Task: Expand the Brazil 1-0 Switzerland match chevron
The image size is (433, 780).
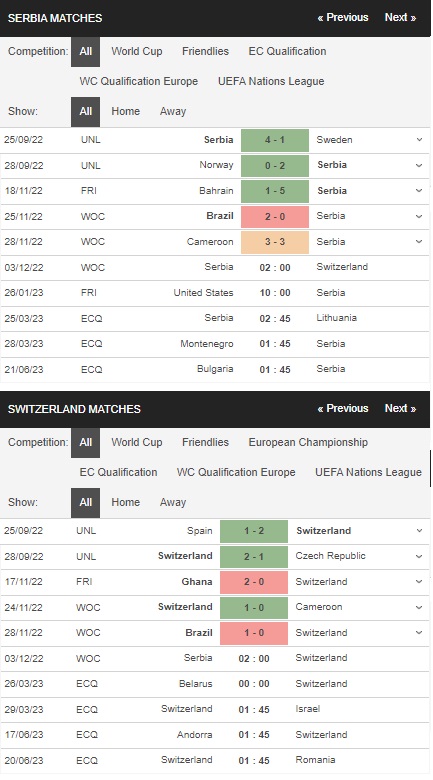Action: pos(419,633)
